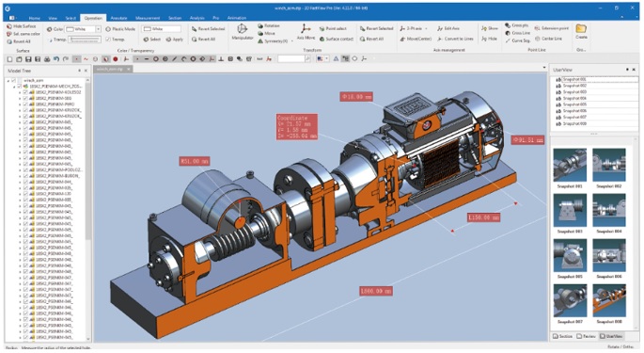The width and height of the screenshot is (644, 353).
Task: Open the Annotate ribbon tab
Action: 118,18
